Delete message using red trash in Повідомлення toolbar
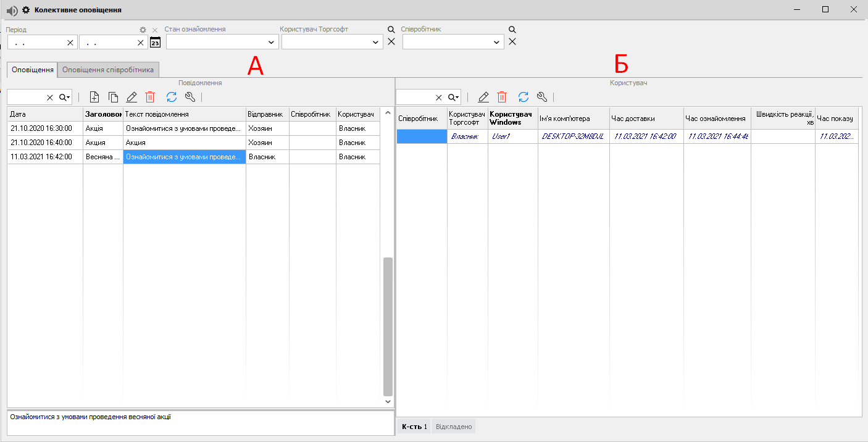The height and width of the screenshot is (442, 868). pyautogui.click(x=150, y=97)
